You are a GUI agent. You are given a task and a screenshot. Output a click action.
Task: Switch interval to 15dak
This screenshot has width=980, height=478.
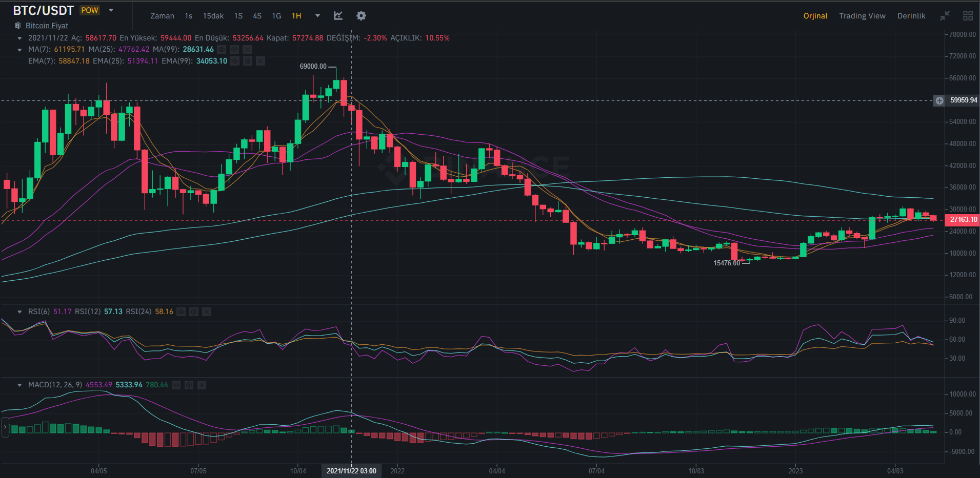click(x=213, y=16)
